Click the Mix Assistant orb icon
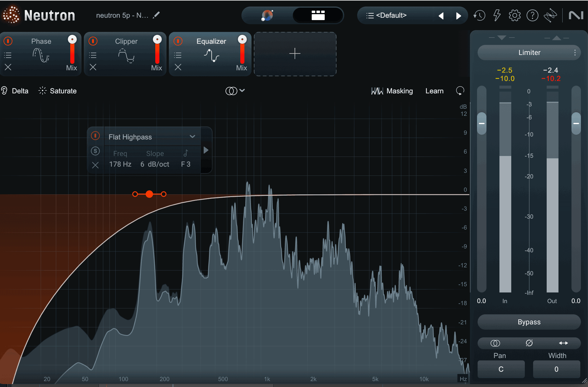Screen dimensions: 588x387 coord(267,15)
